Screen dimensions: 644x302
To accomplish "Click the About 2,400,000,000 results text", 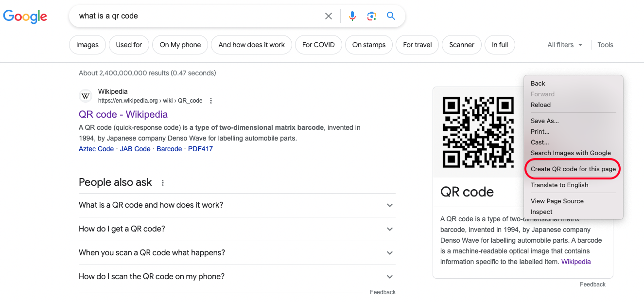I will [147, 73].
